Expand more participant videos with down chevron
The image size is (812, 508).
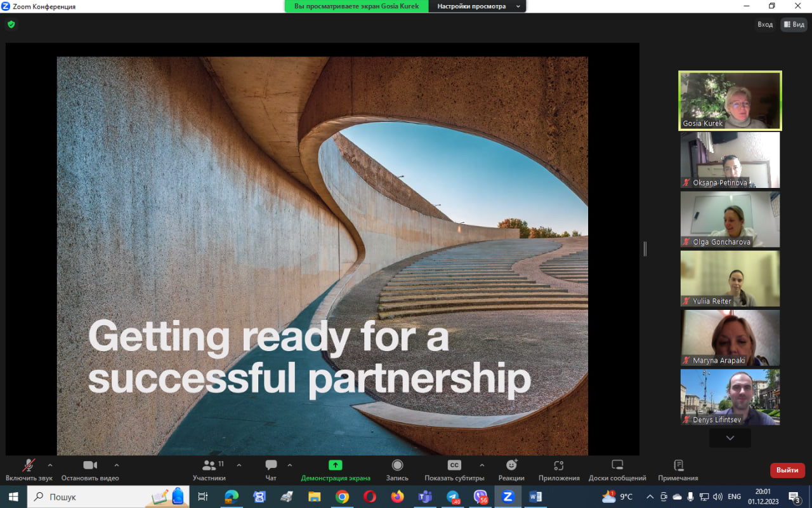tap(730, 438)
